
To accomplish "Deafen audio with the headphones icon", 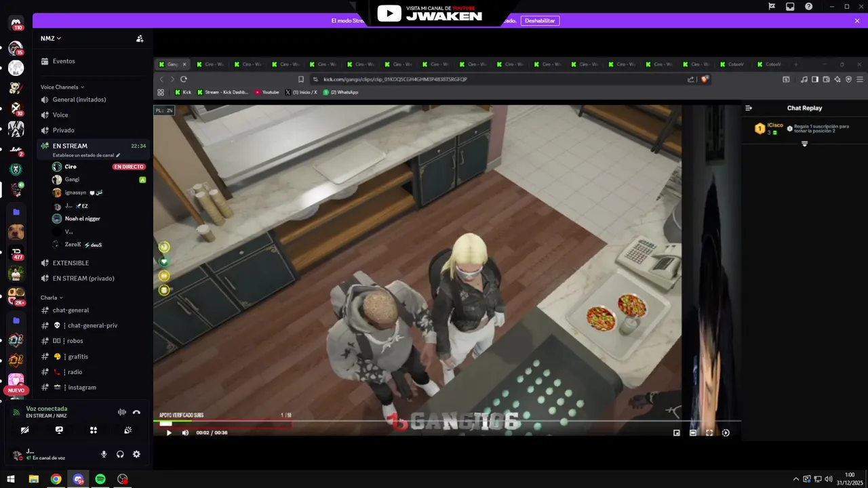I will tap(120, 454).
